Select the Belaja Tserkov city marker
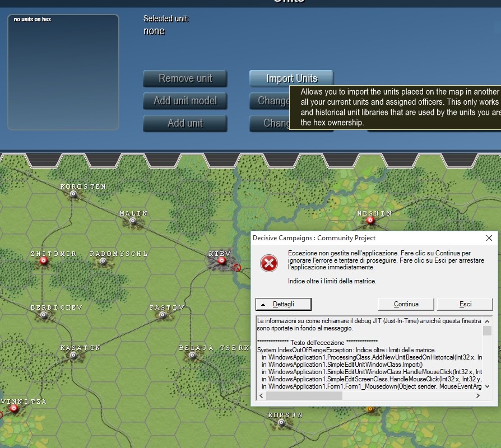The height and width of the screenshot is (448, 501). (x=192, y=355)
